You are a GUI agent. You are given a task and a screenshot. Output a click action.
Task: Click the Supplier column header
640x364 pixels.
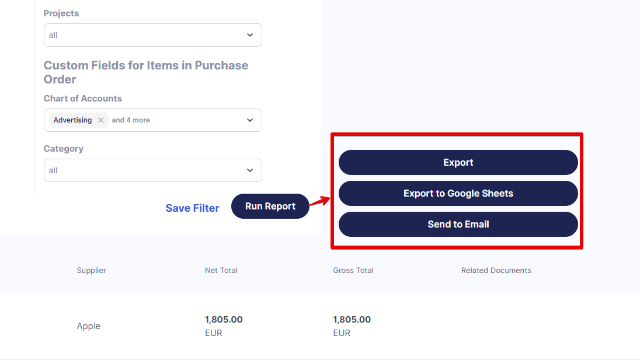[x=91, y=270]
